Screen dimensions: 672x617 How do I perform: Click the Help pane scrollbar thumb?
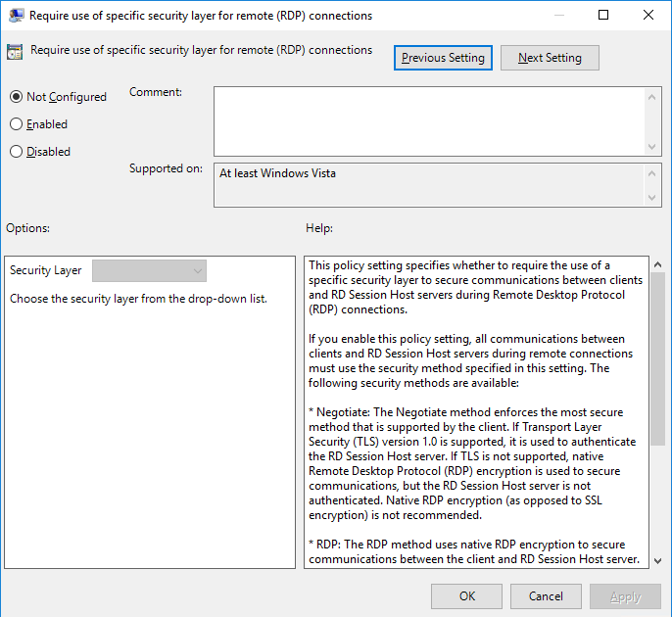pyautogui.click(x=657, y=353)
